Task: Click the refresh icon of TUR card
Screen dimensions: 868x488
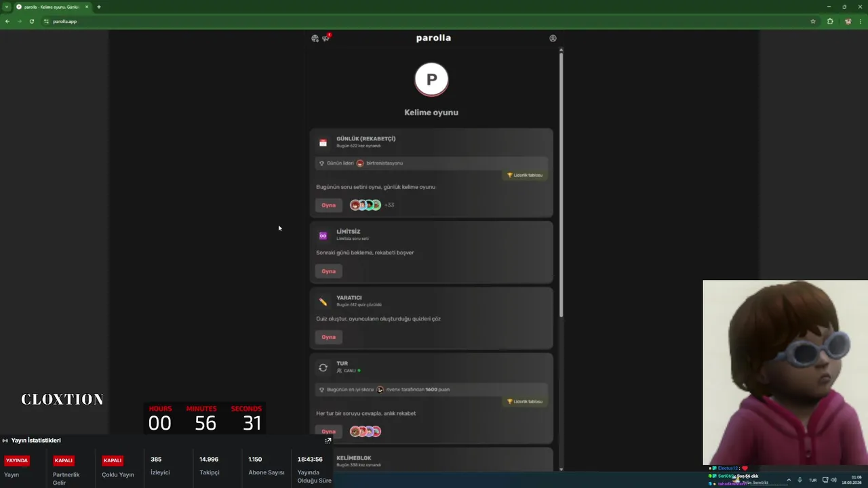Action: (x=323, y=367)
